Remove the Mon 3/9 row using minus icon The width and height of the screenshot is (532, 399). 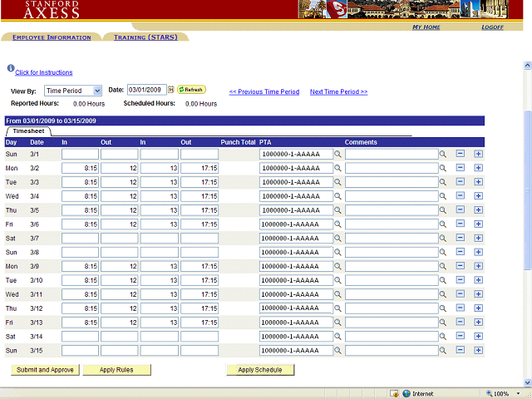[x=461, y=266]
